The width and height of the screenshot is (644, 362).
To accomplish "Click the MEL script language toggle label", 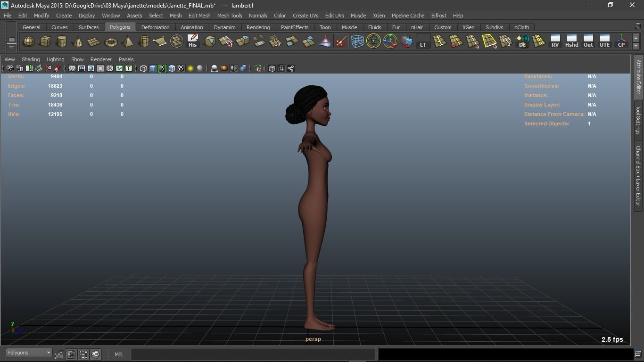I will point(119,354).
